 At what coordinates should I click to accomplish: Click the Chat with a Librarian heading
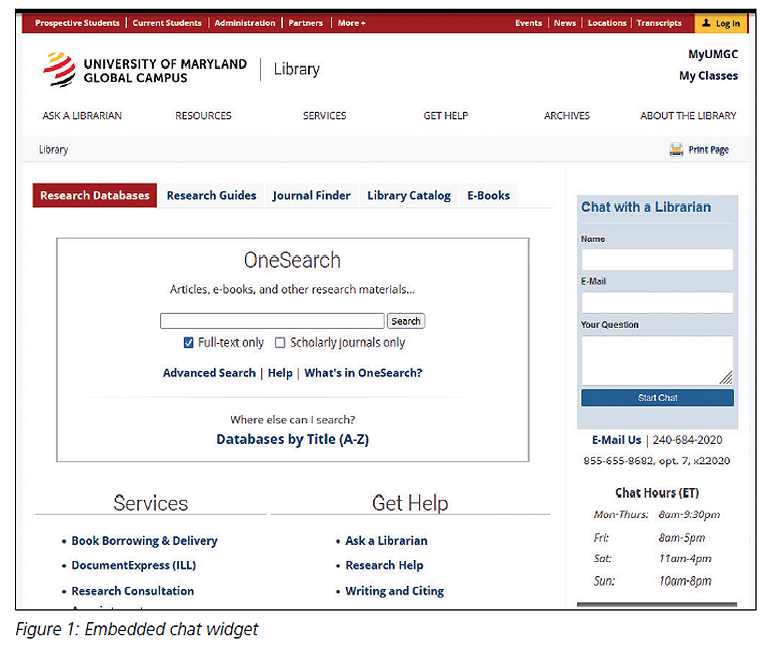coord(646,207)
